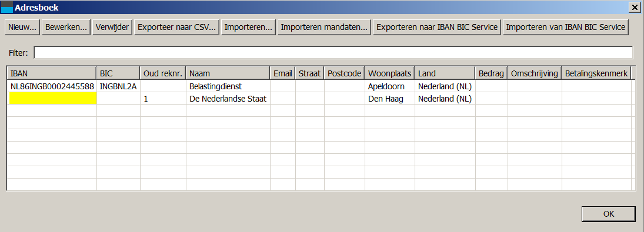Open the Importeren... dialog
644x232 pixels.
tap(248, 28)
